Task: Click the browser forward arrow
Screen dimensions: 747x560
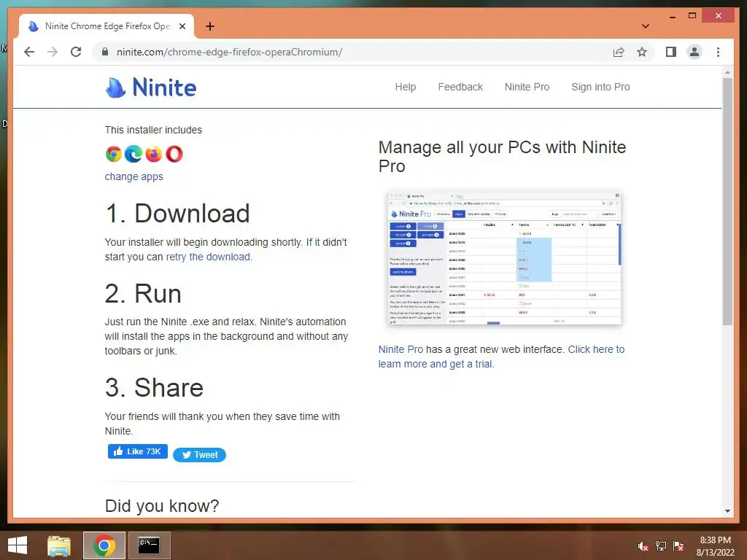Action: click(x=53, y=52)
